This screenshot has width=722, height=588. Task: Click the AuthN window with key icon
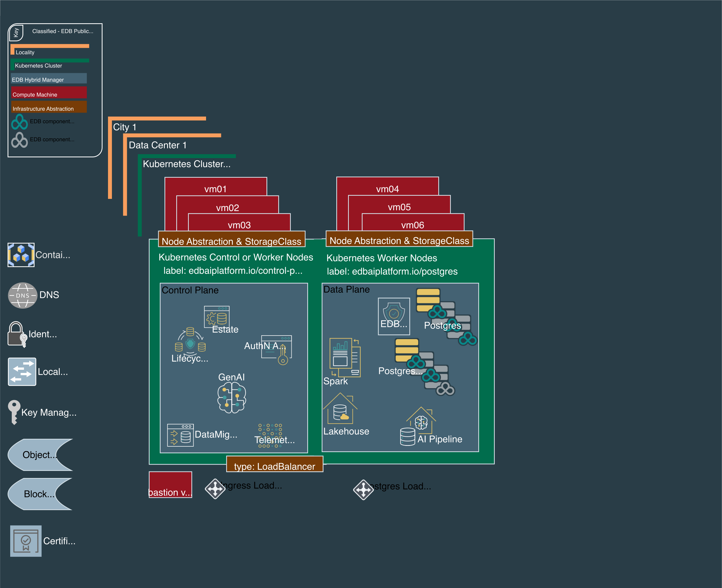(x=277, y=350)
